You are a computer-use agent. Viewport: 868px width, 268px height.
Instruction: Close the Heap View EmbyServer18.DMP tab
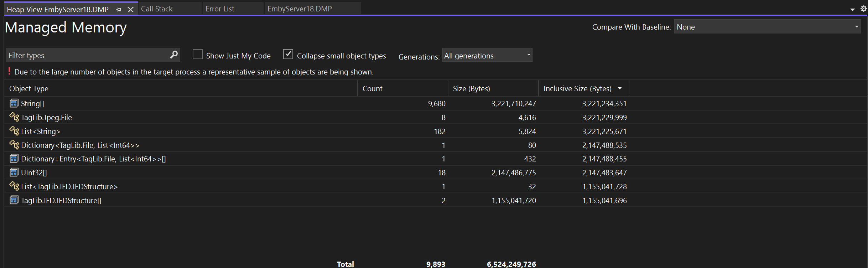131,10
